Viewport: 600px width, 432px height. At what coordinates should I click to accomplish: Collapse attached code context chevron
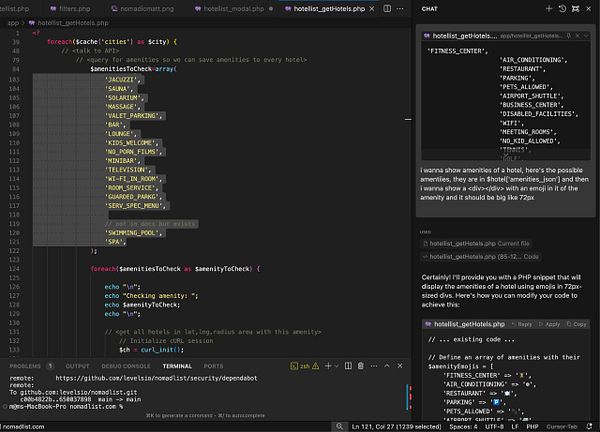[x=586, y=36]
